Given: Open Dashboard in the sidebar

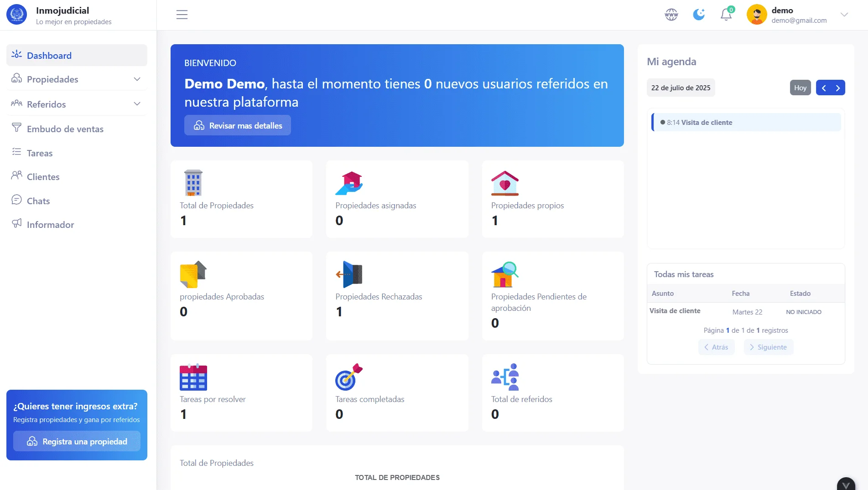Looking at the screenshot, I should 77,55.
